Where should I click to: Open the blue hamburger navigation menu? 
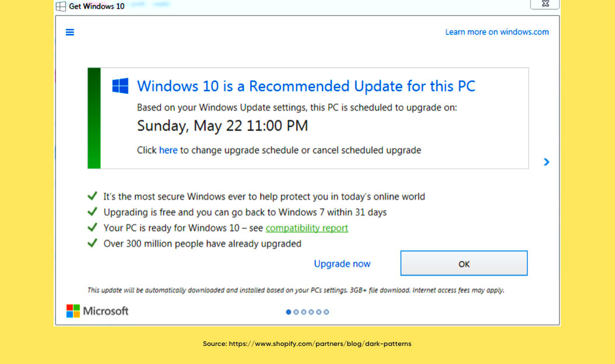tap(70, 32)
